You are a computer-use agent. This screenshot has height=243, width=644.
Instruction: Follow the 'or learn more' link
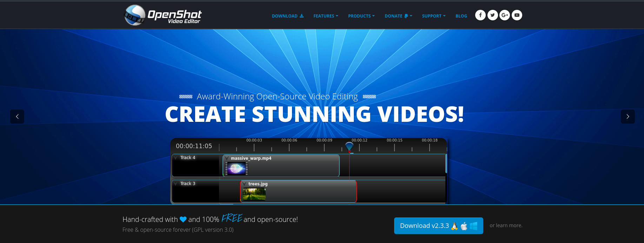coord(506,225)
